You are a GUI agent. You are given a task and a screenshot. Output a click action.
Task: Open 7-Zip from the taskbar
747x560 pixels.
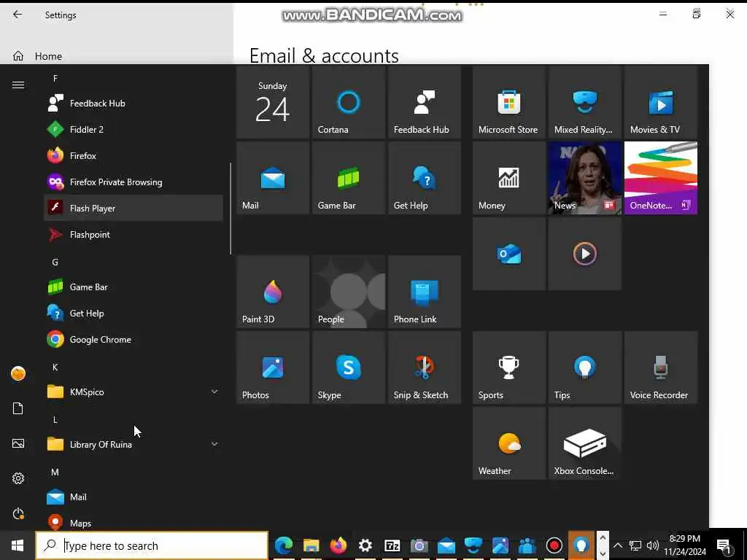392,545
